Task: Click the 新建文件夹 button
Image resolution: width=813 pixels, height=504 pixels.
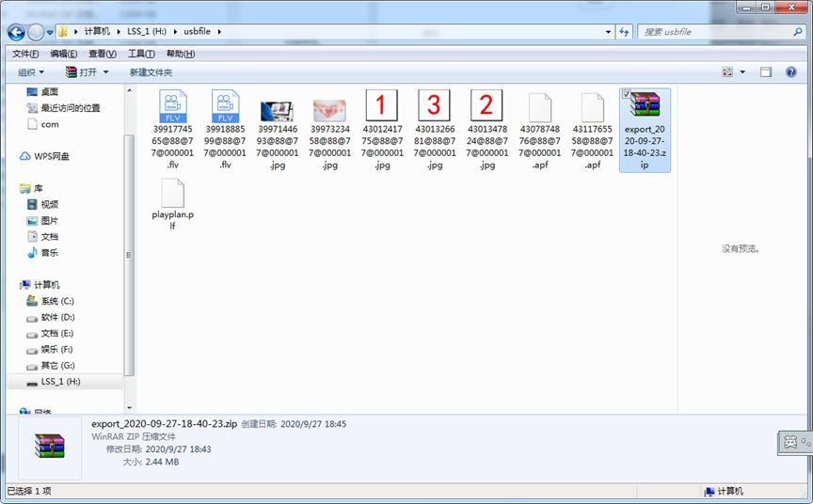Action: [x=151, y=72]
